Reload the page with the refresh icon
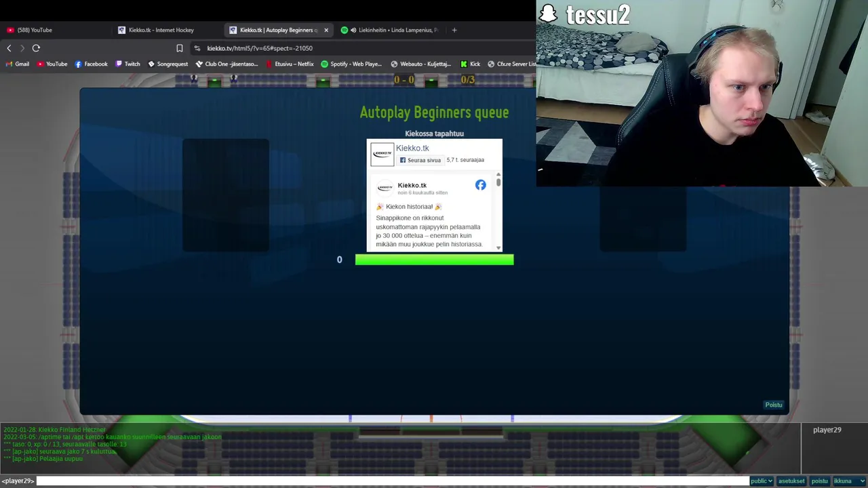Screen dimensions: 868x488 point(36,48)
